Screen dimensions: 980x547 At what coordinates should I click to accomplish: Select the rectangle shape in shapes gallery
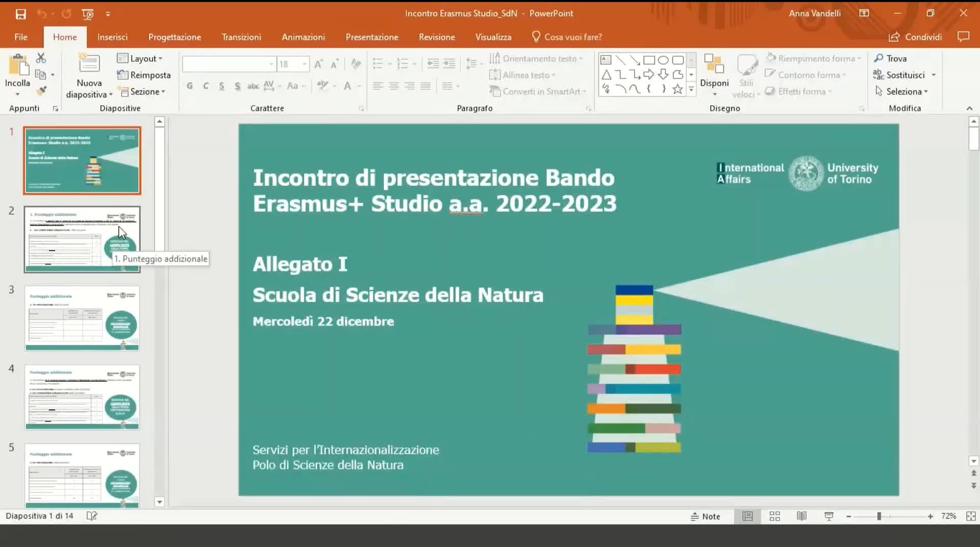(649, 60)
